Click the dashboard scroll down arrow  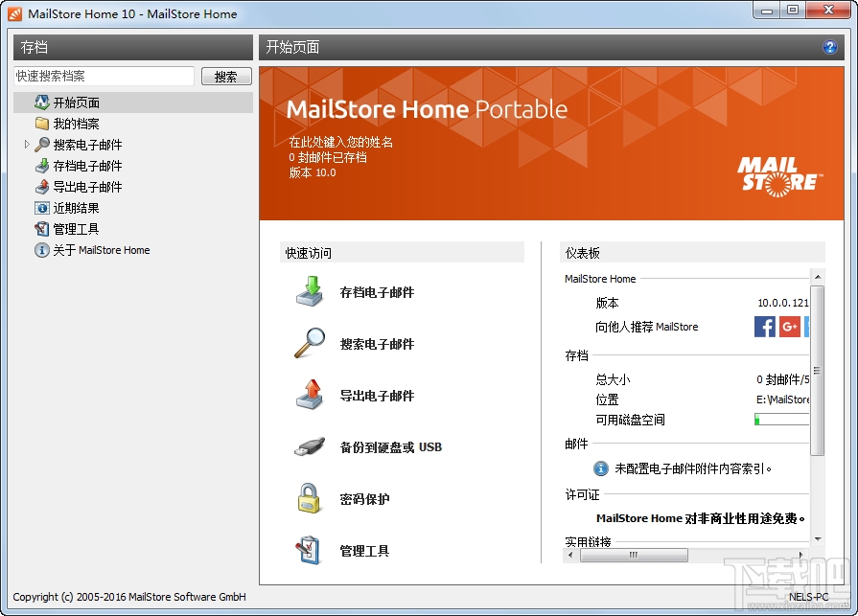click(817, 539)
